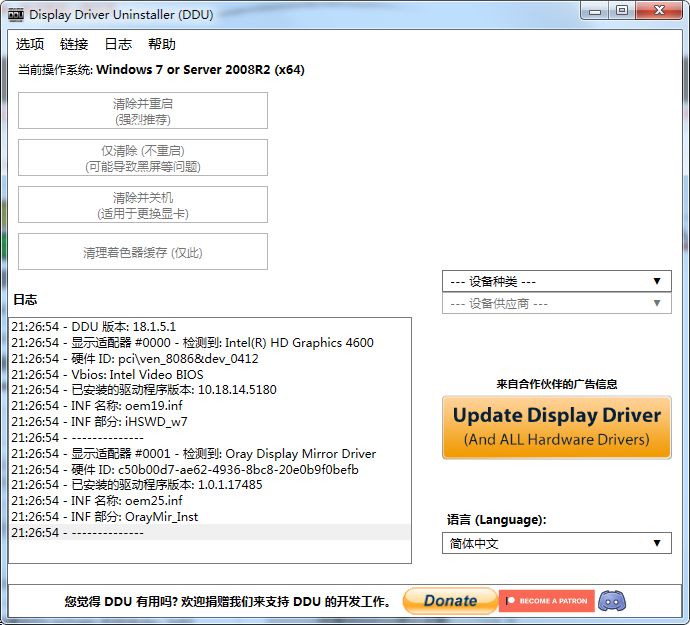
Task: Click 清理着色器缓存 (仅此) button
Action: 143,252
